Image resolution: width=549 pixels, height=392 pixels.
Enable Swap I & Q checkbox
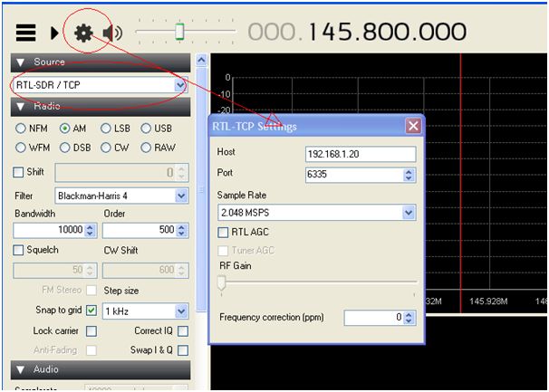(183, 350)
